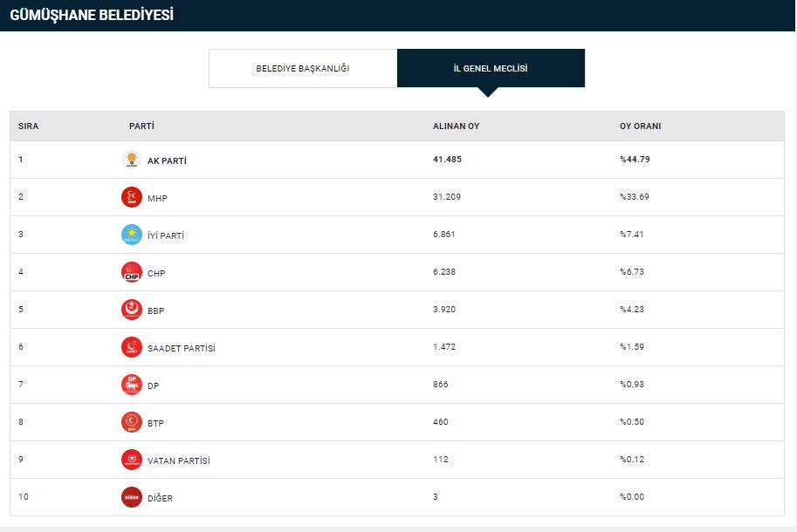The height and width of the screenshot is (532, 797).
Task: Select the VATAN PARTİSİ star logo
Action: (132, 460)
